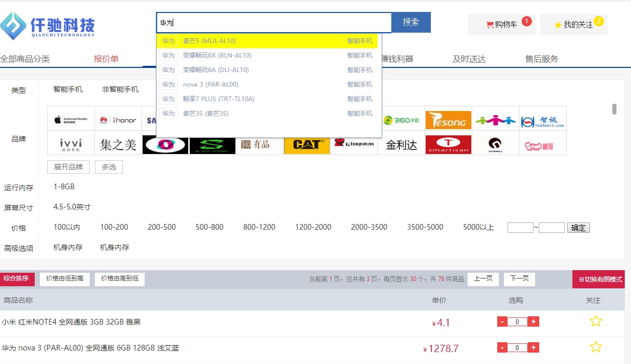631x364 pixels.
Task: Choose suggestion 麦芒3S (麦芒3S)
Action: (267, 114)
